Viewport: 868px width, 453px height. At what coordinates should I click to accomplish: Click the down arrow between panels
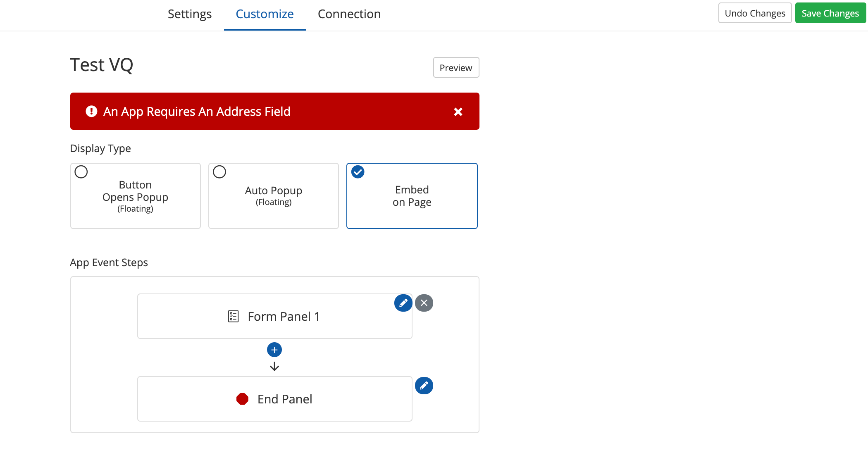point(274,367)
